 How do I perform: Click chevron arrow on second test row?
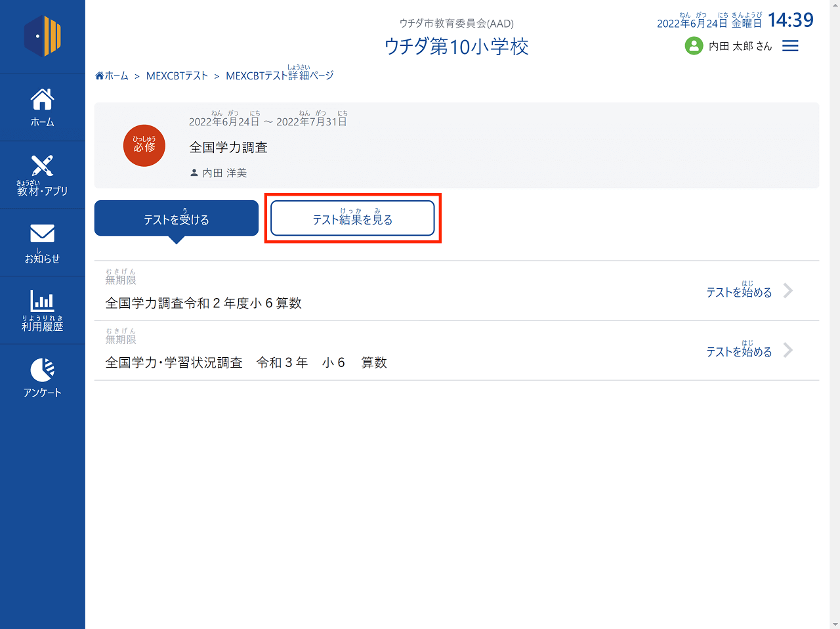tap(788, 351)
